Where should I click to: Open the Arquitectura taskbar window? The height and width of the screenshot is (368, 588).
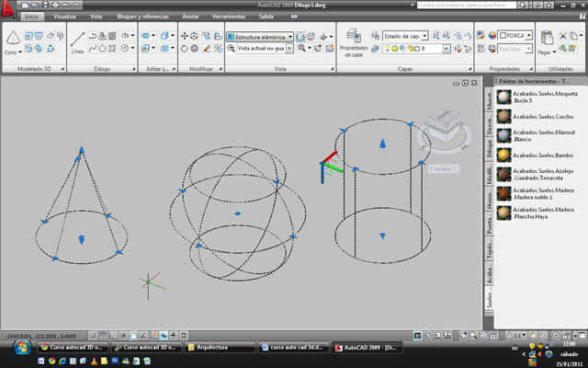point(220,348)
